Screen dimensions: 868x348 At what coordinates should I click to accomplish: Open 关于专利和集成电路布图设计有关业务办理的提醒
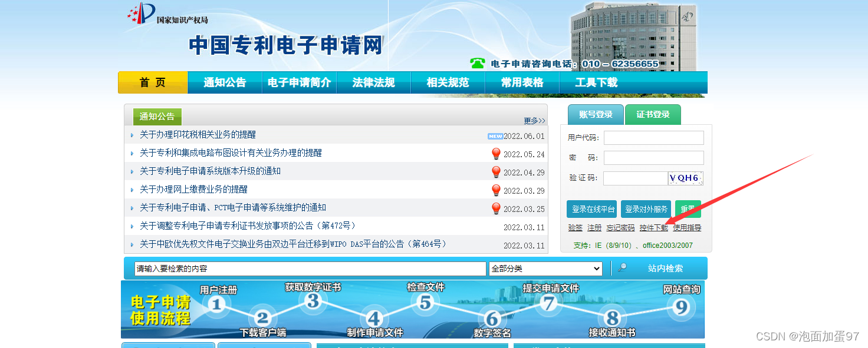(231, 153)
